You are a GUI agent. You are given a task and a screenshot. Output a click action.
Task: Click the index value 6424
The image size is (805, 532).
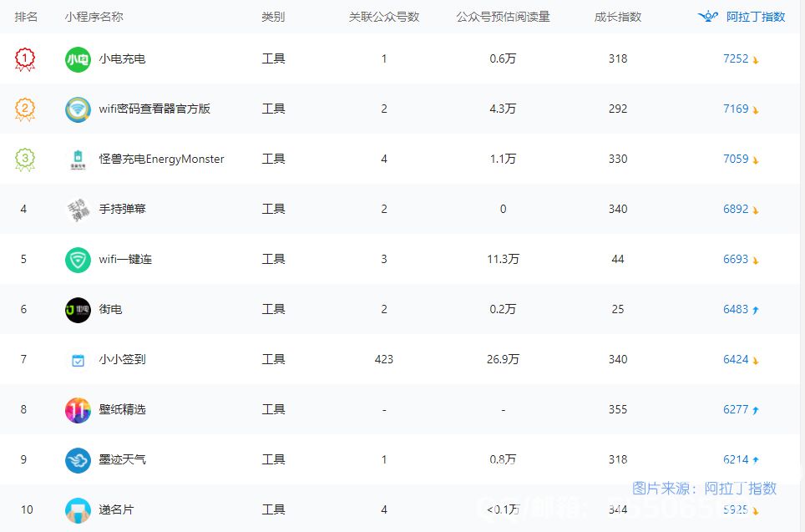click(x=736, y=359)
